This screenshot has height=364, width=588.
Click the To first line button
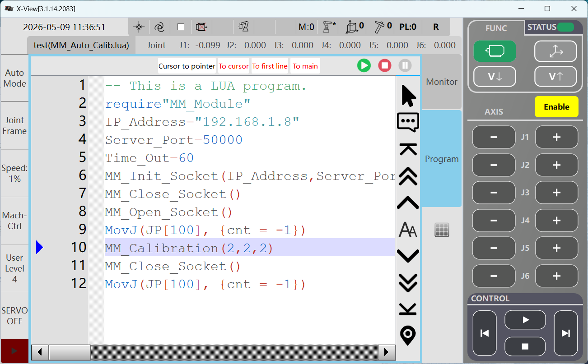click(270, 66)
